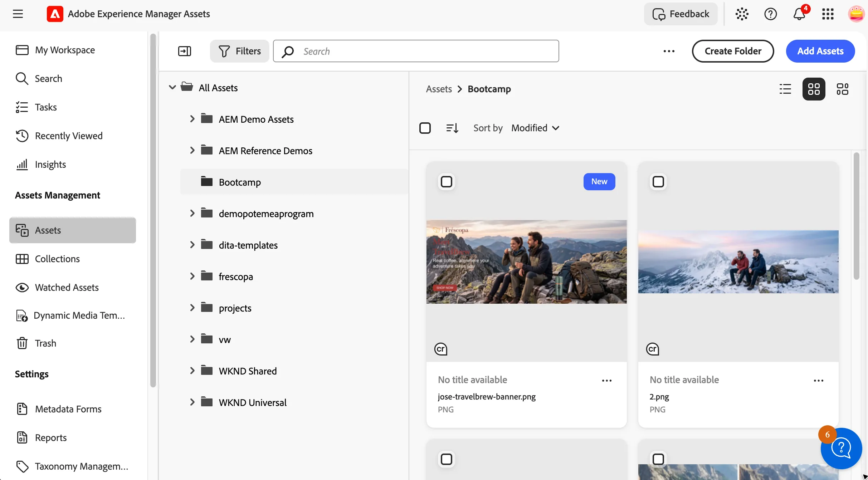
Task: Go to My Workspace
Action: click(73, 50)
